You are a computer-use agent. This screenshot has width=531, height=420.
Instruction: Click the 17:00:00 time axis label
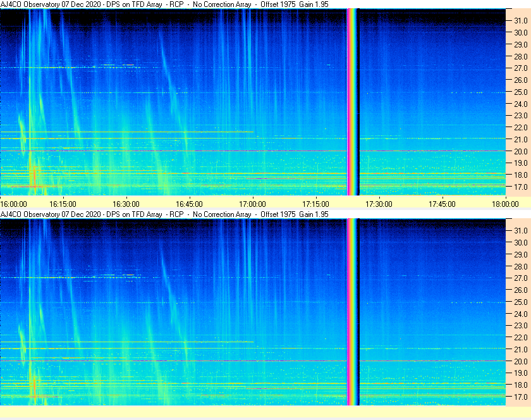point(253,204)
